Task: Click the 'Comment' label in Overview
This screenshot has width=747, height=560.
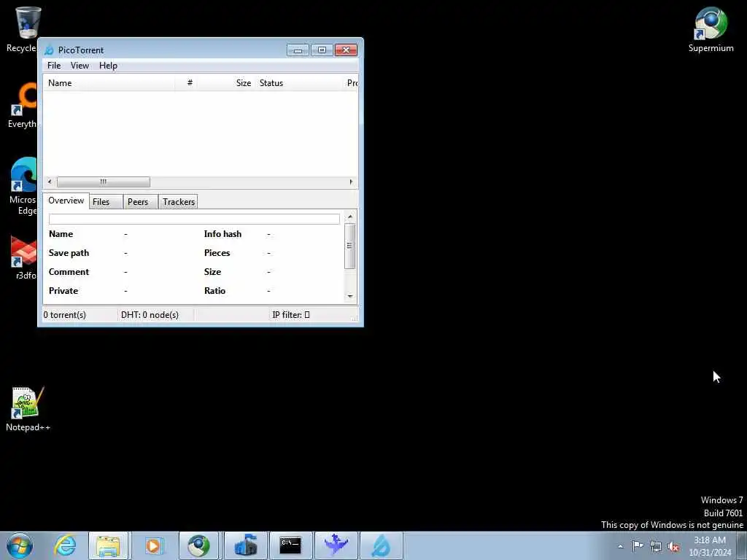Action: 69,272
